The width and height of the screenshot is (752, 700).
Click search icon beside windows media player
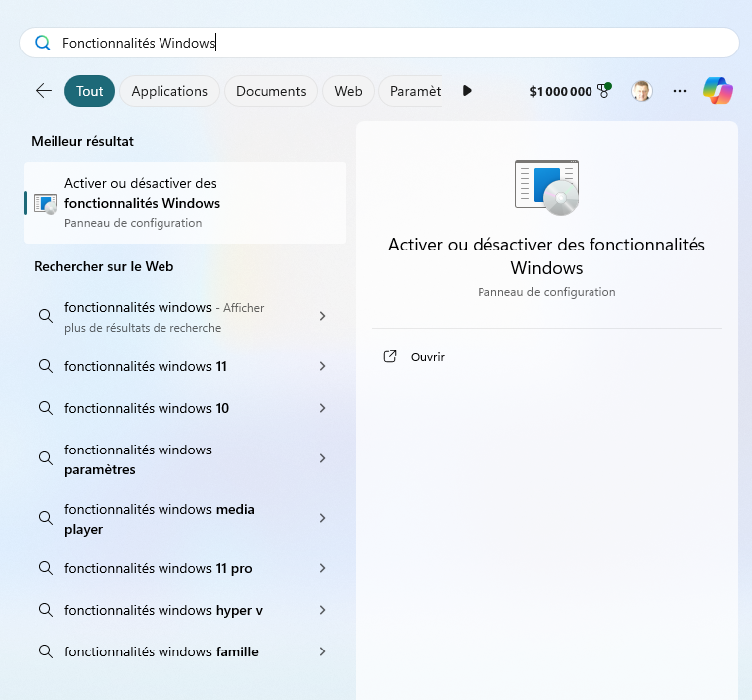(46, 518)
